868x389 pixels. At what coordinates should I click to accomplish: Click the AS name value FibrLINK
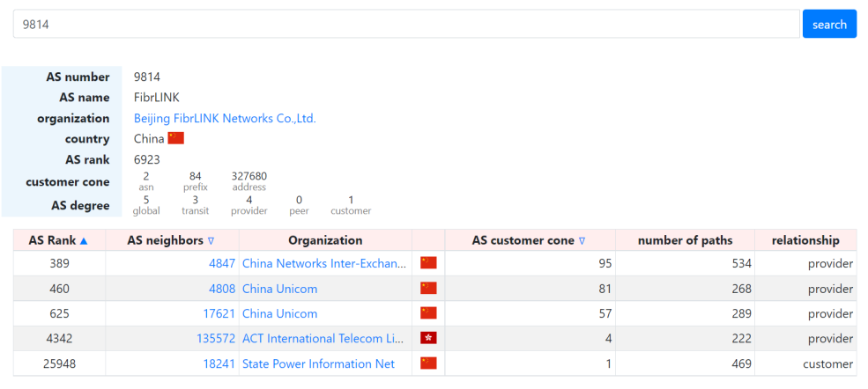tap(157, 97)
